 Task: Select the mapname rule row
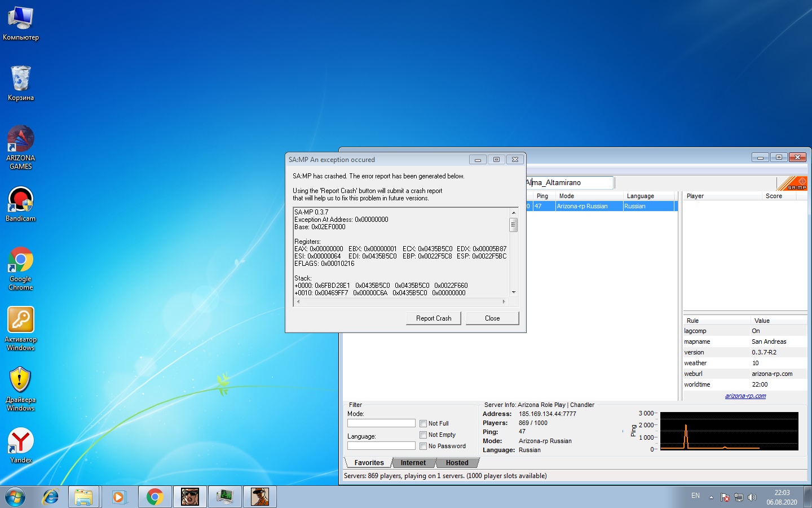[x=745, y=341]
